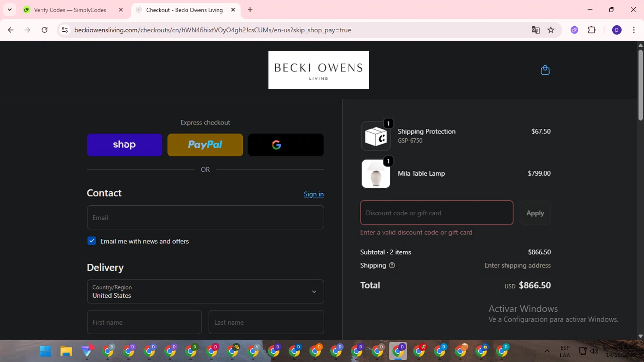Focus the First name field

[x=144, y=322]
